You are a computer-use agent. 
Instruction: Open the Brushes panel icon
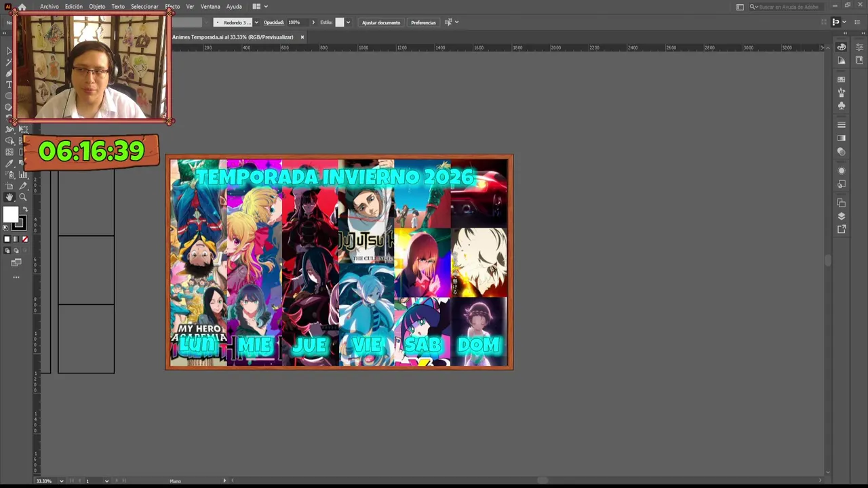click(x=841, y=91)
